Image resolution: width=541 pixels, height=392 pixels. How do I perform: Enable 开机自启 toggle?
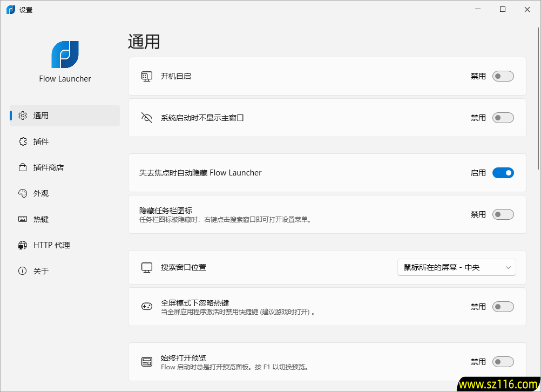tap(503, 76)
